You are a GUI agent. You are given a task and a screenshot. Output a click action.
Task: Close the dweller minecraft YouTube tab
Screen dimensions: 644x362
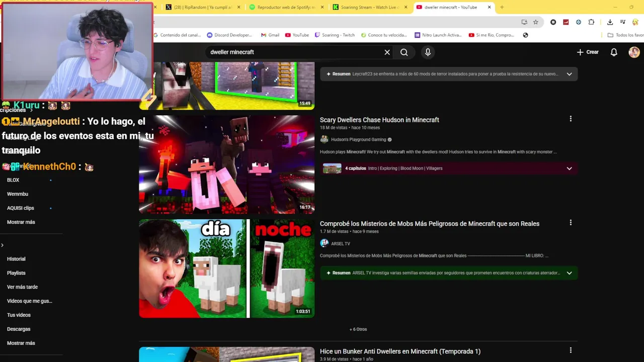[x=489, y=7]
